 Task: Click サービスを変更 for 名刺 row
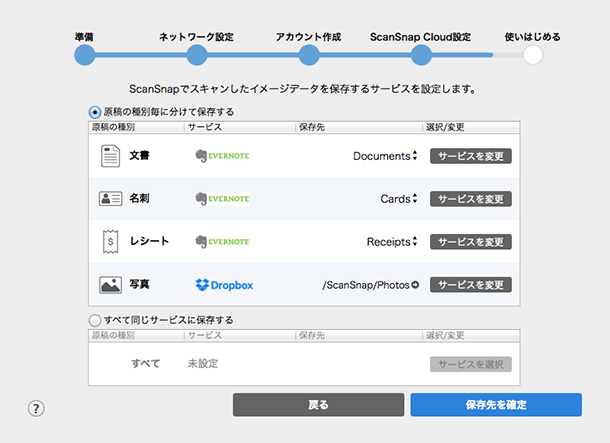[x=471, y=199]
